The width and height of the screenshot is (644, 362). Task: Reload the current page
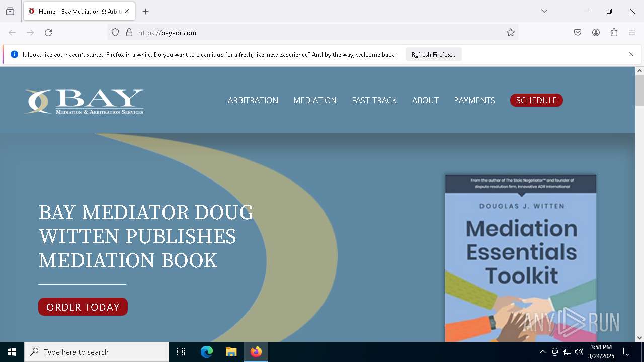[48, 33]
